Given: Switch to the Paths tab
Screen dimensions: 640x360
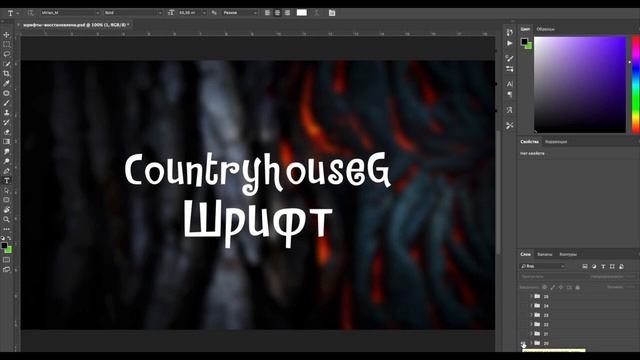Looking at the screenshot, I should coord(568,254).
